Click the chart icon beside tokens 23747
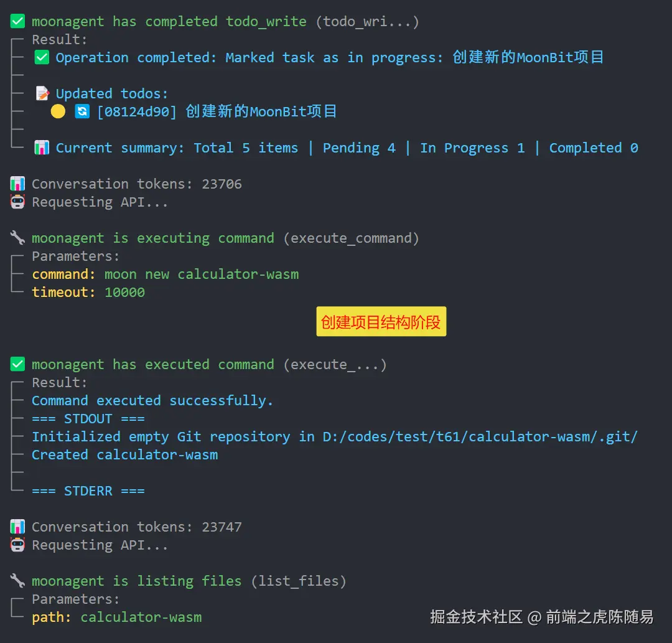 point(17,527)
